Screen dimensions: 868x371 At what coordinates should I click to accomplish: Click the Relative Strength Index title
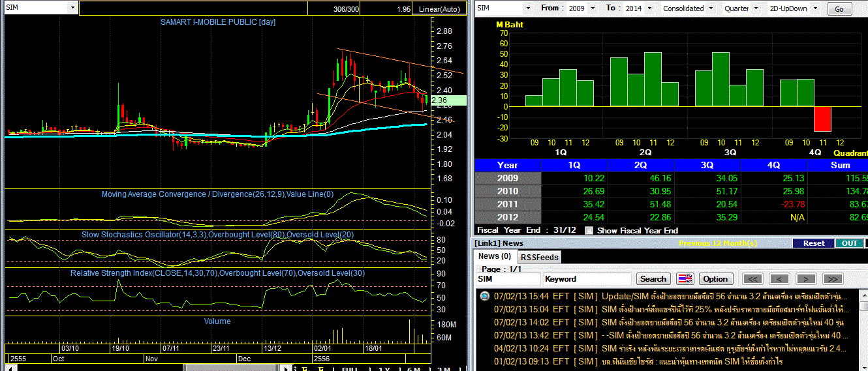click(217, 273)
